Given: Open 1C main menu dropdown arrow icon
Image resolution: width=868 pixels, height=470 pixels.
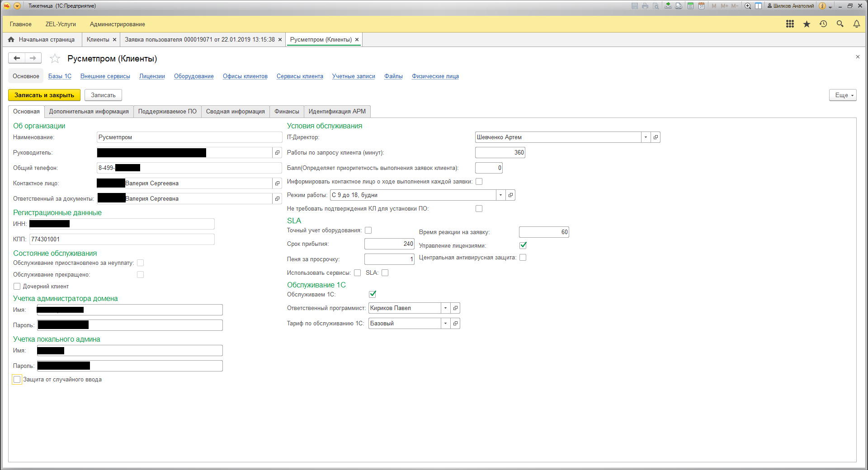Looking at the screenshot, I should pyautogui.click(x=17, y=6).
